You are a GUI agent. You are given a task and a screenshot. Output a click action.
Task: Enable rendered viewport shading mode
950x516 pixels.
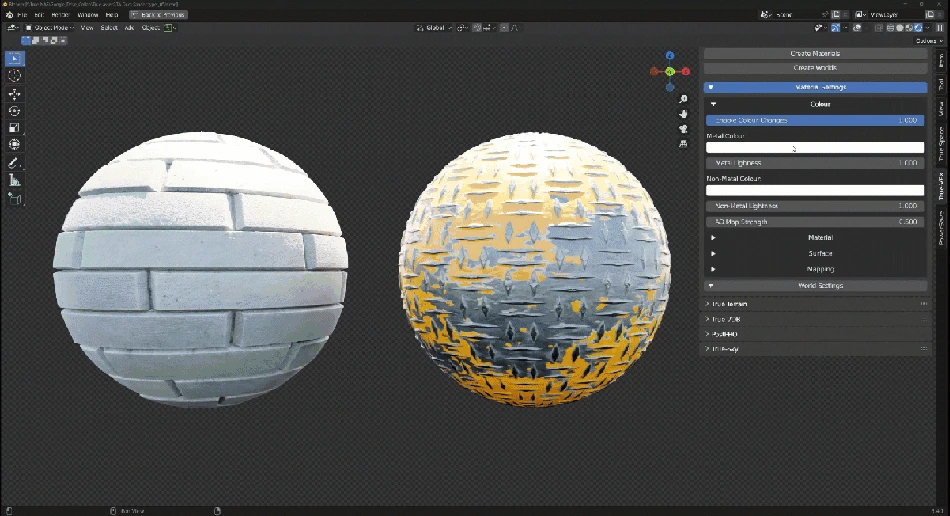[x=920, y=28]
